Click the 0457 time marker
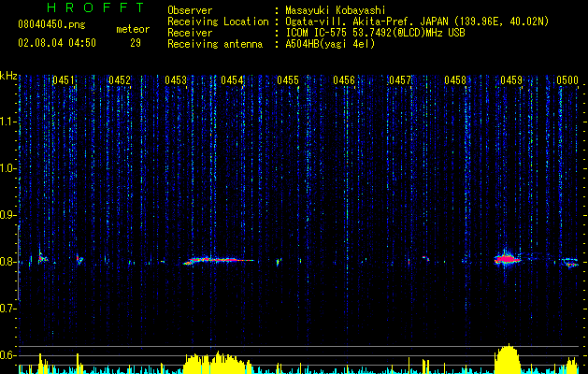 tap(400, 80)
